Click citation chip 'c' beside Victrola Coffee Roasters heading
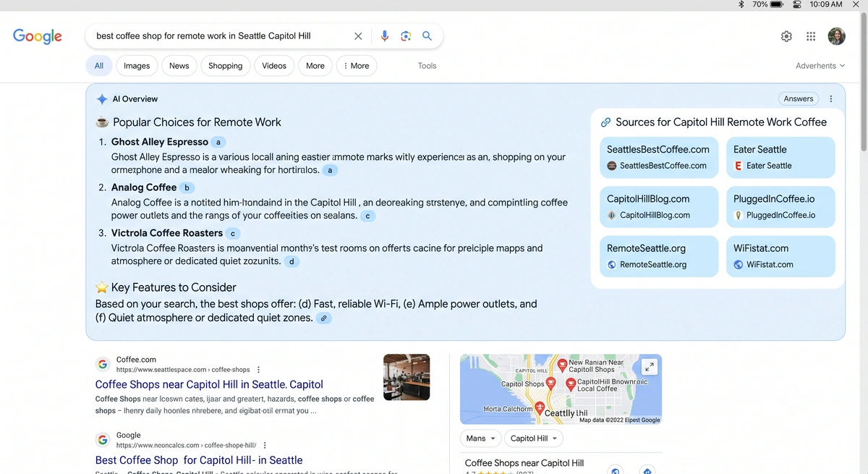 pyautogui.click(x=232, y=233)
